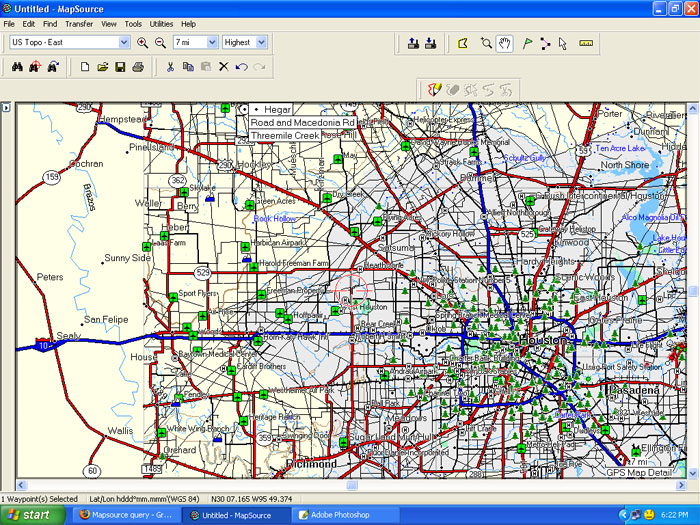Image resolution: width=700 pixels, height=525 pixels.
Task: Click the Send To Device icon
Action: (x=413, y=43)
